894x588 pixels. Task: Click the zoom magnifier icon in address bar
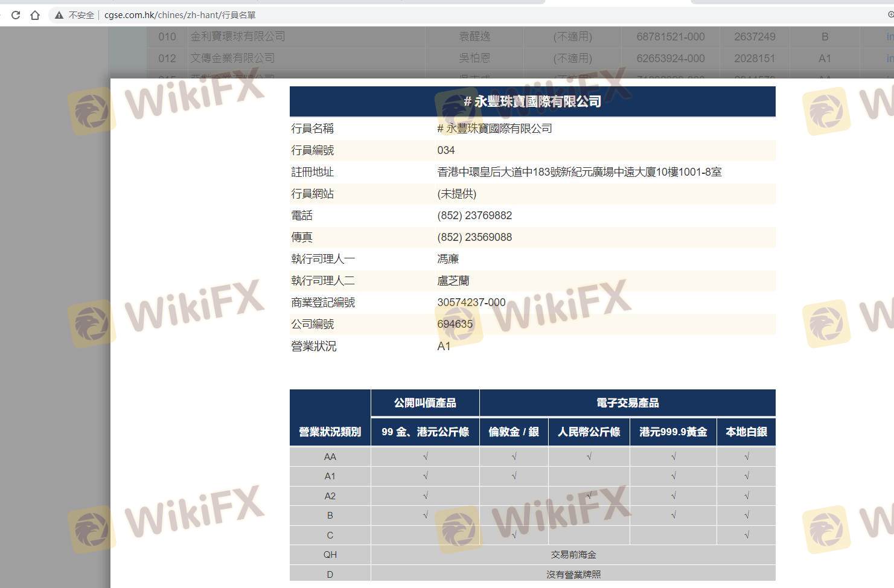point(891,15)
